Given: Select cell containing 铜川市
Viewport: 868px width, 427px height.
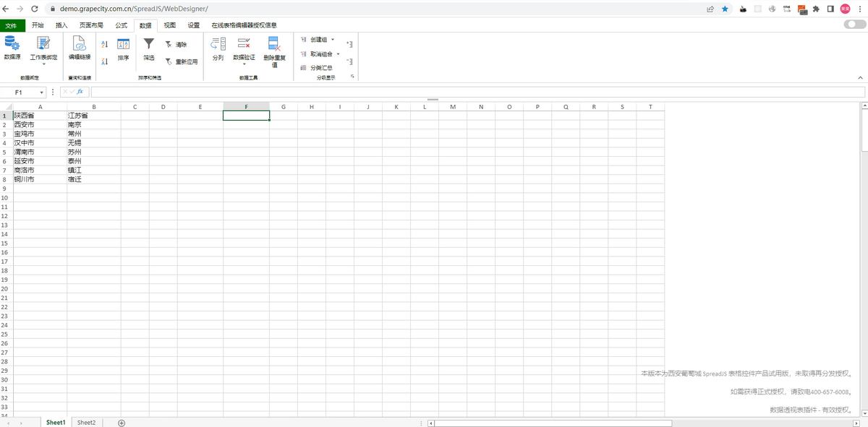Looking at the screenshot, I should pos(40,179).
